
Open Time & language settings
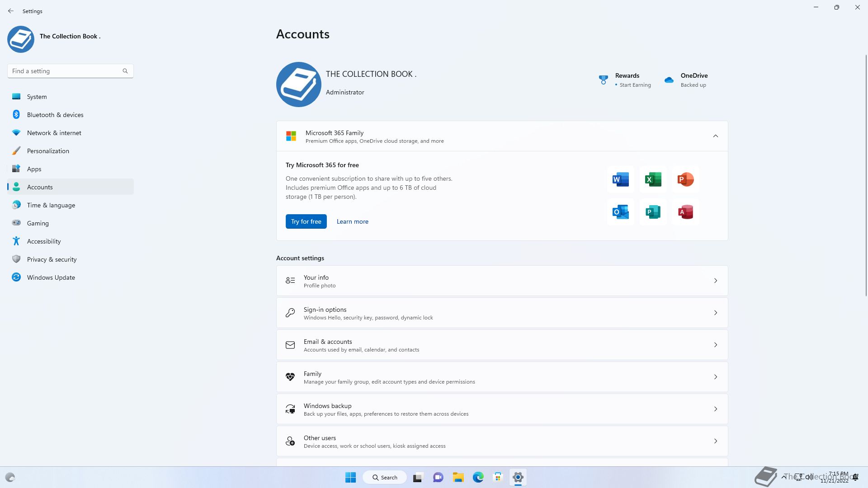click(x=71, y=205)
